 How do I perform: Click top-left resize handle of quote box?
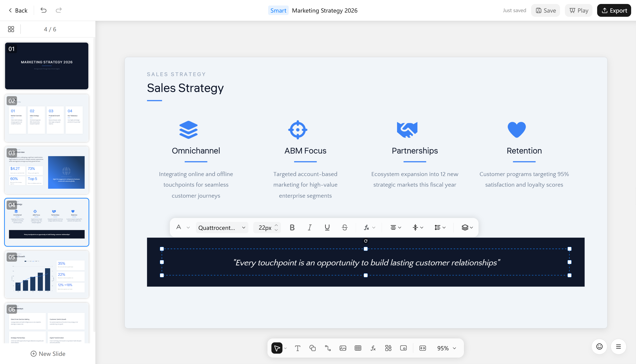[162, 249]
